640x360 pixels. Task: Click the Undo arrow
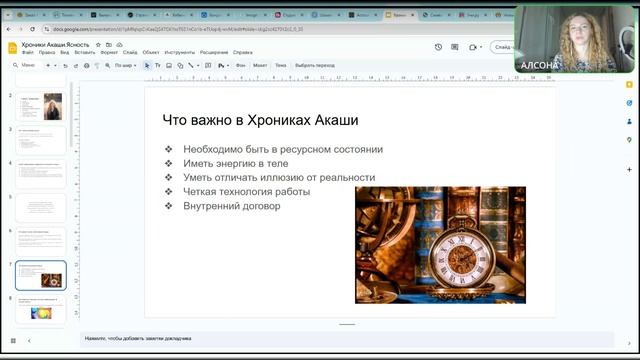tap(65, 65)
